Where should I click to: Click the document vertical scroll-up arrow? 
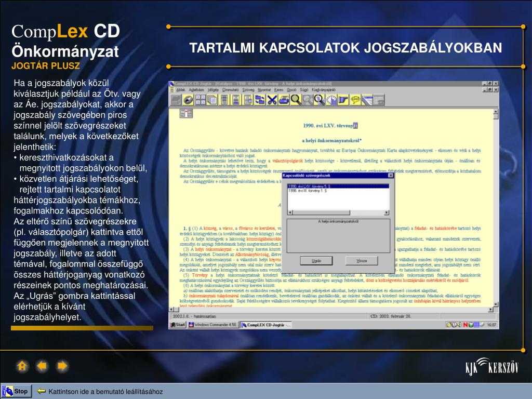(x=496, y=111)
